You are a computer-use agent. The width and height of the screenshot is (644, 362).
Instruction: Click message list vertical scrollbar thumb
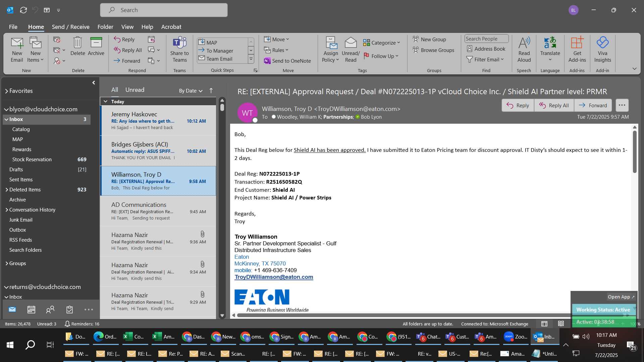point(222,107)
